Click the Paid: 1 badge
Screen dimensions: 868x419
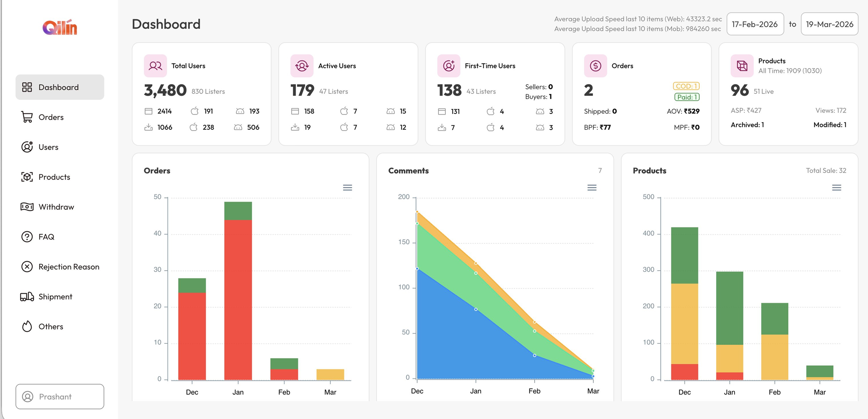[687, 97]
